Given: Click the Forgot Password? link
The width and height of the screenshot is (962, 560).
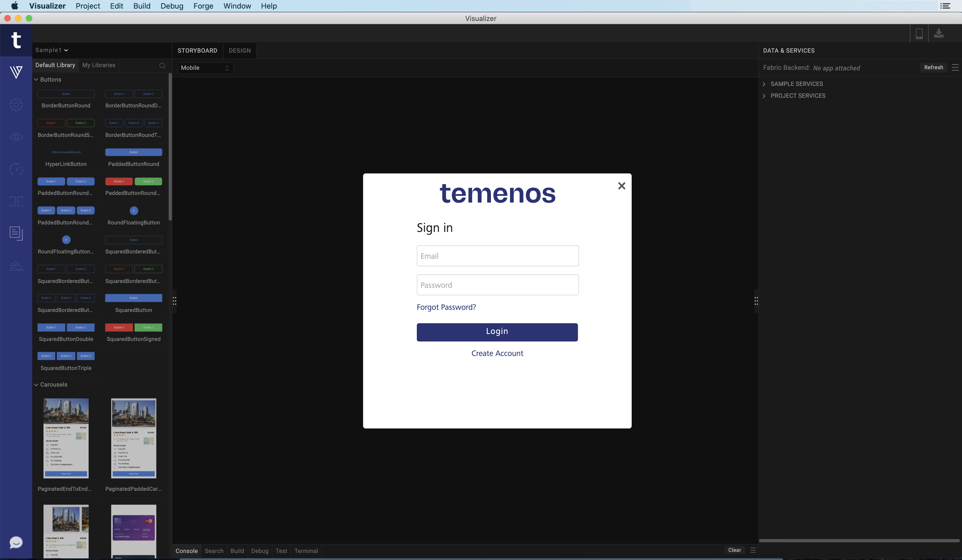Looking at the screenshot, I should point(446,307).
